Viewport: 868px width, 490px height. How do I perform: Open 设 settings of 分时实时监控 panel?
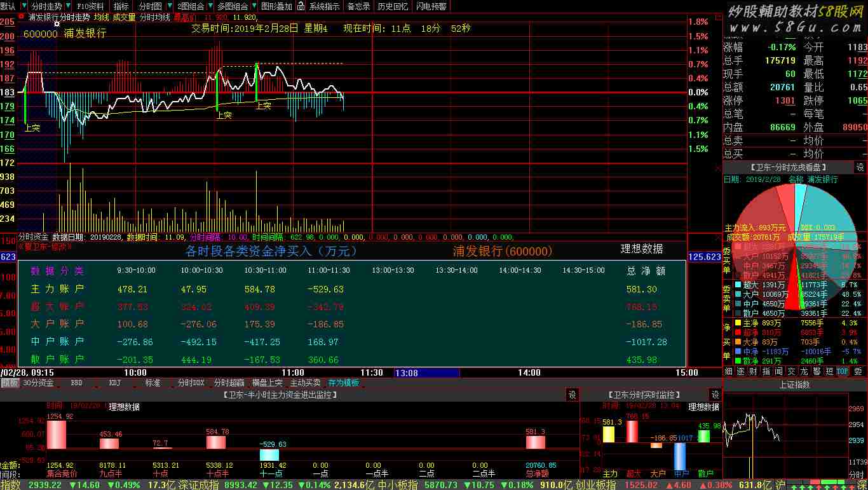click(715, 395)
